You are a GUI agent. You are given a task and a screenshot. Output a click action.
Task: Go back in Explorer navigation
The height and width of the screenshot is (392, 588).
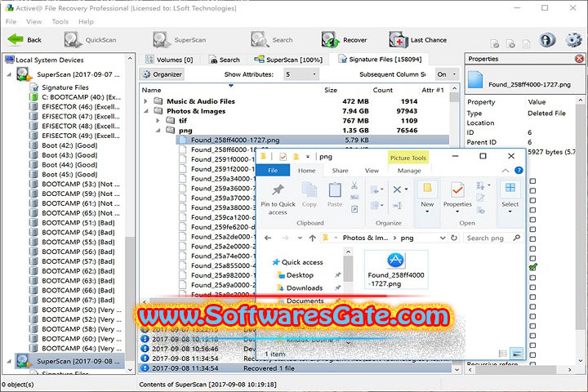(268, 238)
